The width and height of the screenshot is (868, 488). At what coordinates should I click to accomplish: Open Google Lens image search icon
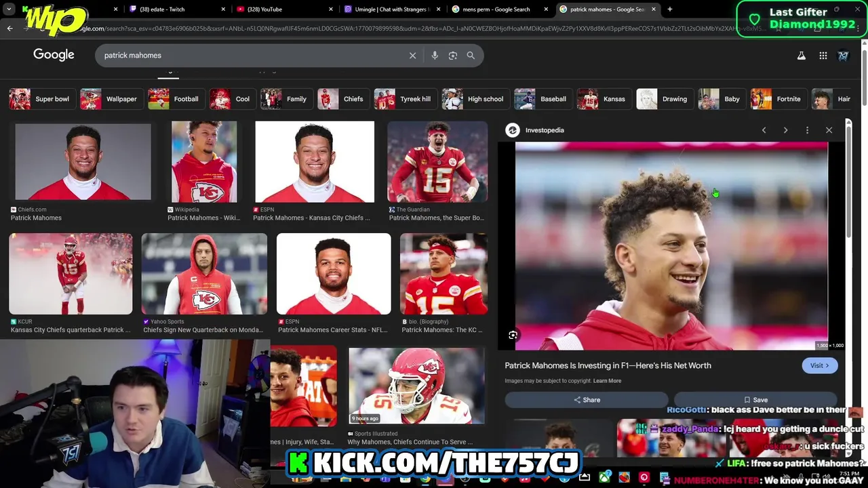453,56
